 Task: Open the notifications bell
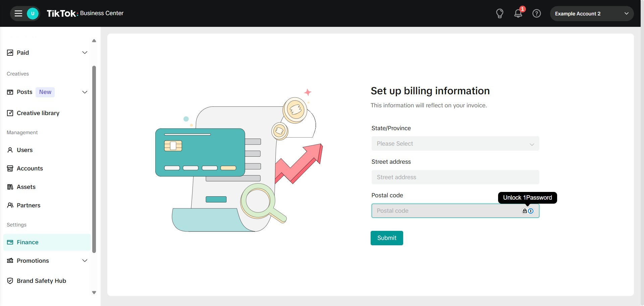518,13
